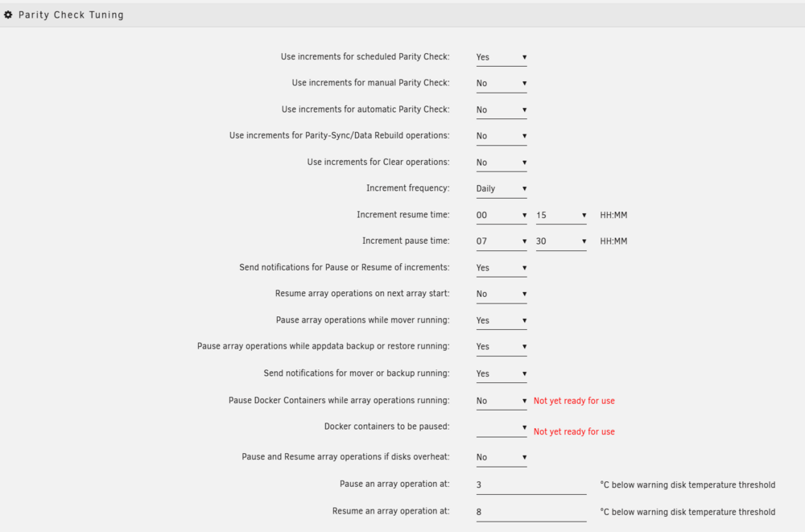
Task: Open the resume on next array start dropdown
Action: 501,295
